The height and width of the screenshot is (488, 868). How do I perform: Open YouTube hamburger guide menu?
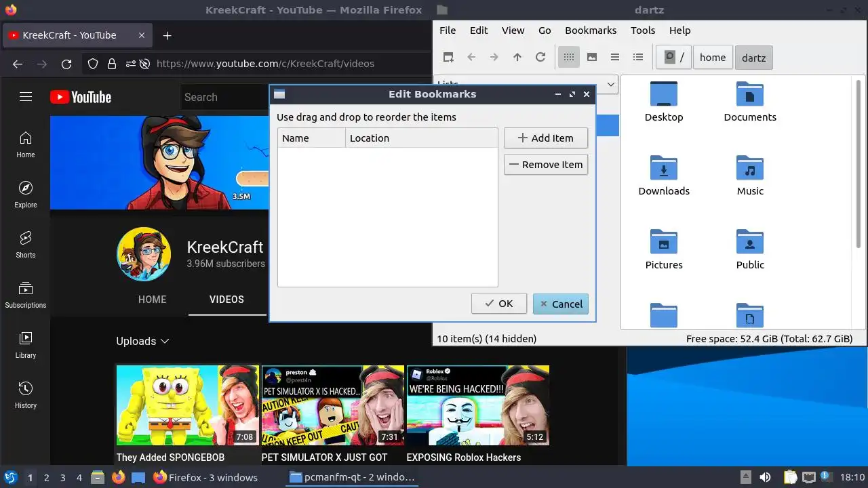coord(26,97)
